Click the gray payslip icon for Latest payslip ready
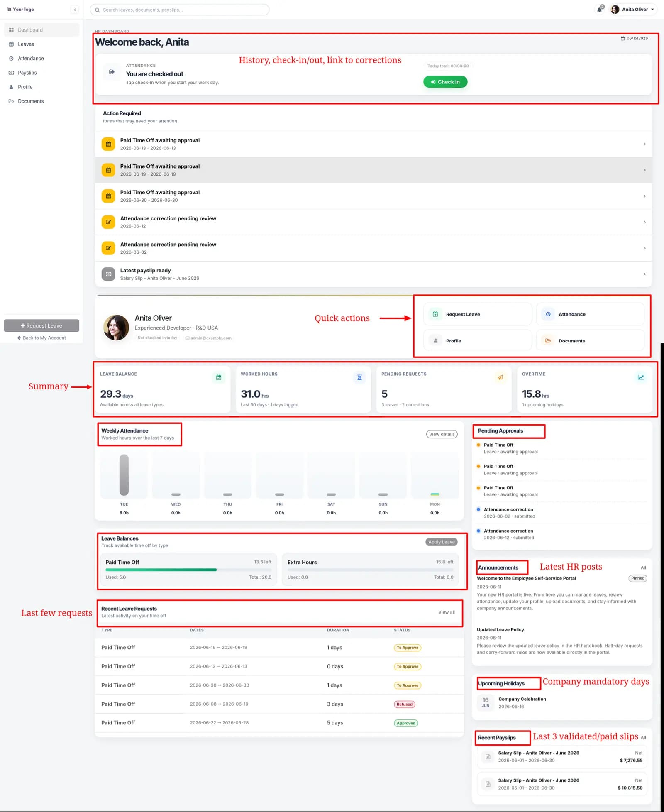This screenshot has width=664, height=812. pyautogui.click(x=108, y=274)
